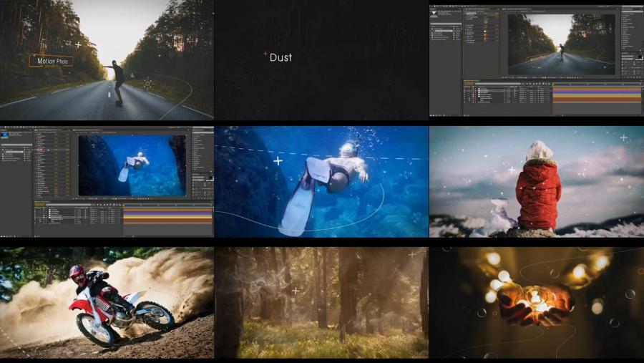Click the composition viewer showing the diver in After Effects
Image resolution: width=644 pixels, height=363 pixels.
point(132,165)
